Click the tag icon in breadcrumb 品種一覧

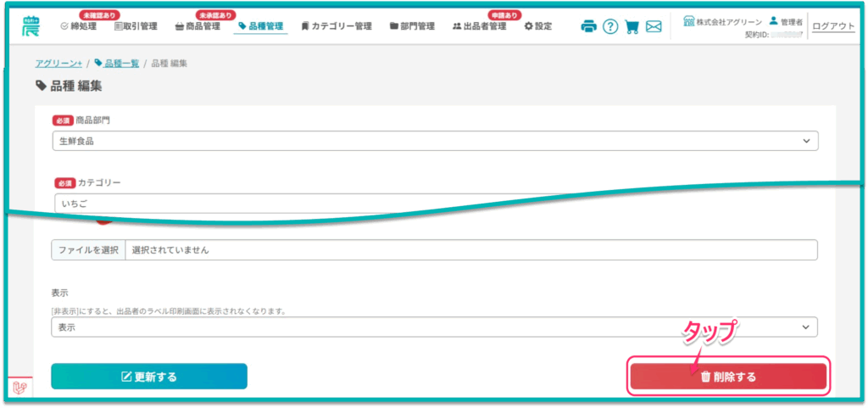click(98, 64)
